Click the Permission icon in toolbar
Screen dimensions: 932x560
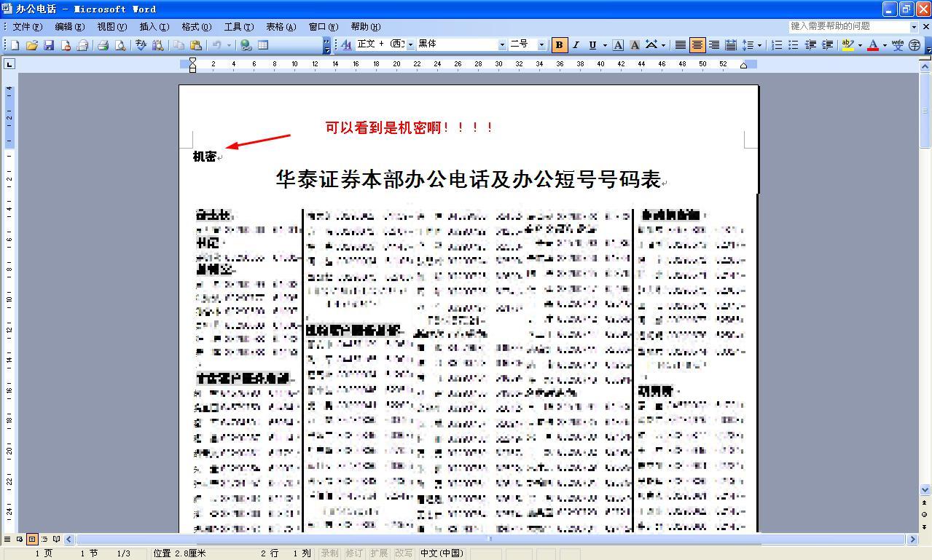(66, 45)
